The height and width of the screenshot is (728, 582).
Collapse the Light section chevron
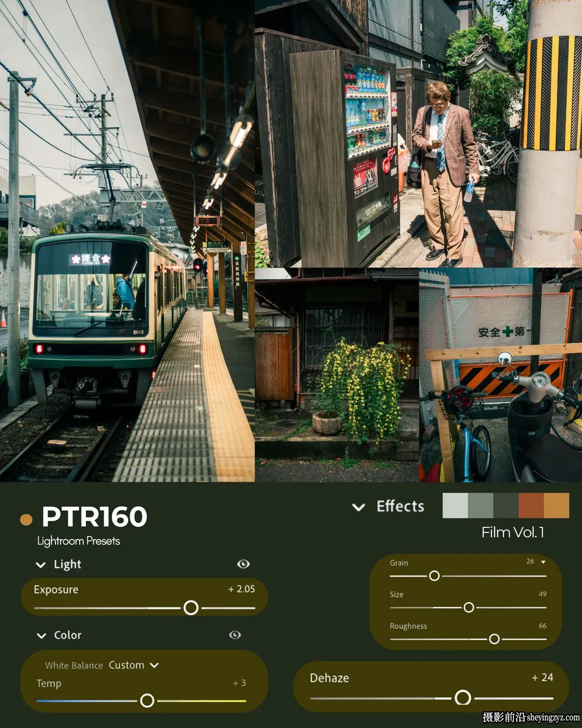(x=41, y=565)
